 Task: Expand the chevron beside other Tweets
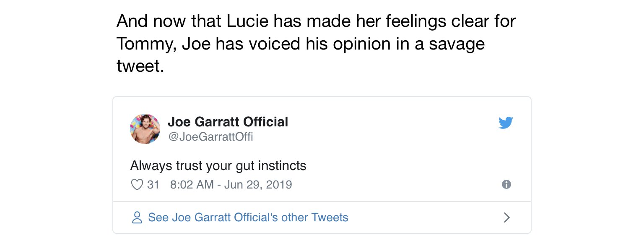506,217
